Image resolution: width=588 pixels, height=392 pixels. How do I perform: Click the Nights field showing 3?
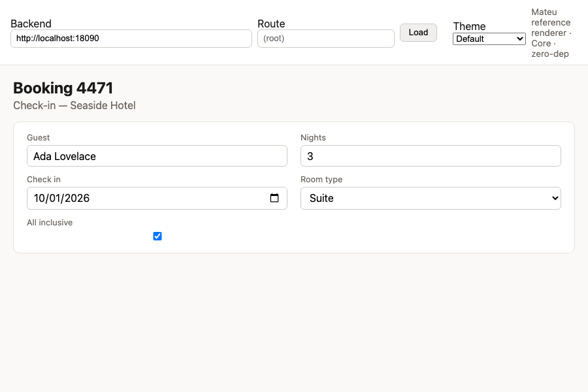(x=431, y=156)
